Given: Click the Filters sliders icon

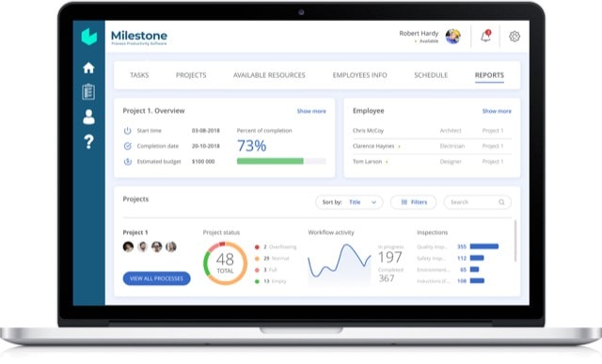Looking at the screenshot, I should [x=404, y=202].
